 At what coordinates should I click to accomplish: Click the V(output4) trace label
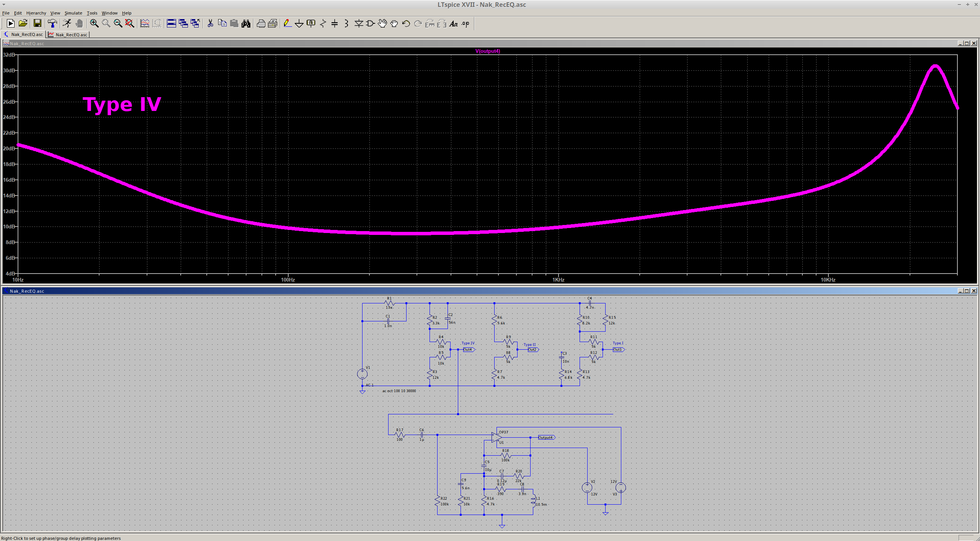[487, 51]
